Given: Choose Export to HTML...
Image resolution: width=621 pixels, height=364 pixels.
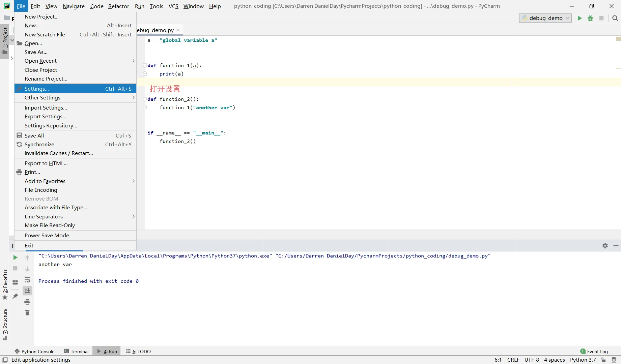Looking at the screenshot, I should click(x=76, y=163).
